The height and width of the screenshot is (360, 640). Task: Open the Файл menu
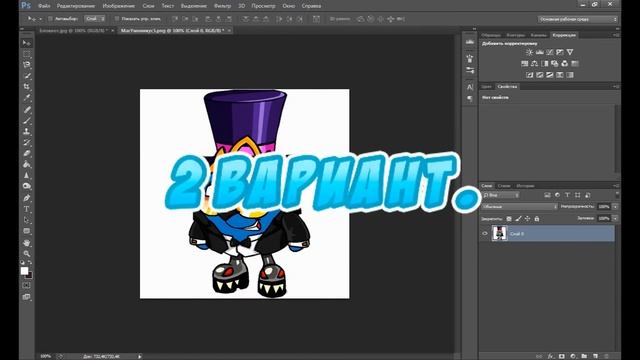point(44,6)
